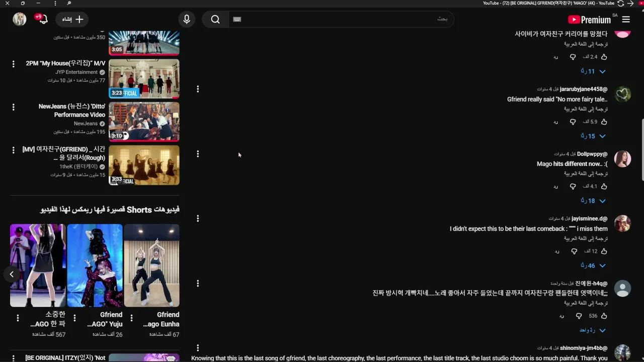Open more actions for 진예원-h4q comment
Screen dimensions: 644x362
198,283
